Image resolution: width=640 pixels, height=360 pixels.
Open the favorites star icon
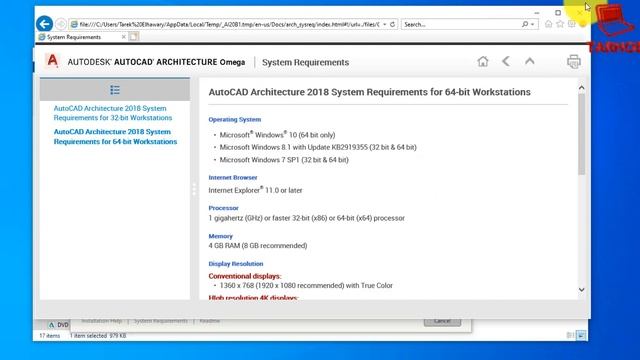point(560,24)
